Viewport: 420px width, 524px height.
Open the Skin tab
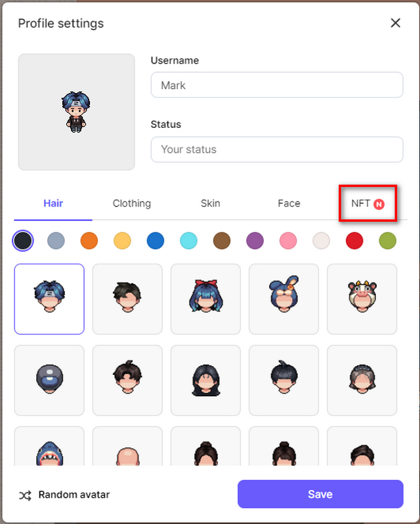211,203
